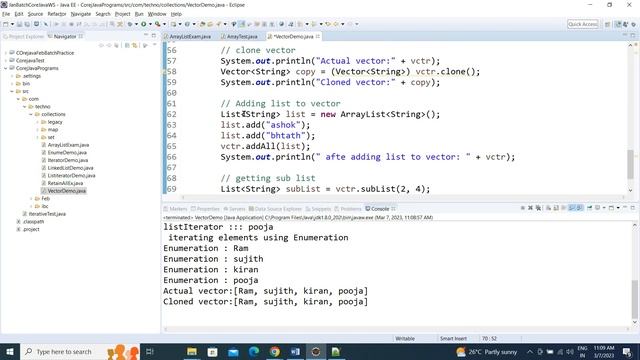This screenshot has height=360, width=640.
Task: Click the Windows Start button
Action: (x=10, y=351)
